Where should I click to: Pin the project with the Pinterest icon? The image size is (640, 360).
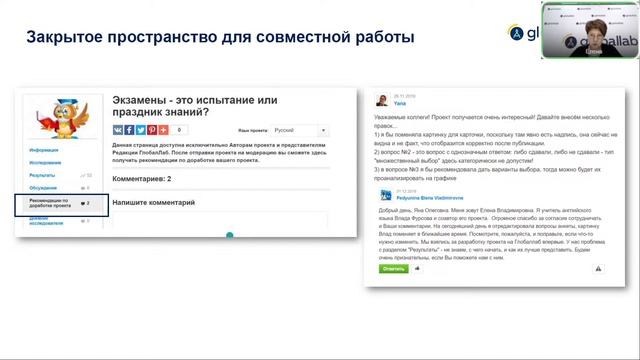coord(152,130)
